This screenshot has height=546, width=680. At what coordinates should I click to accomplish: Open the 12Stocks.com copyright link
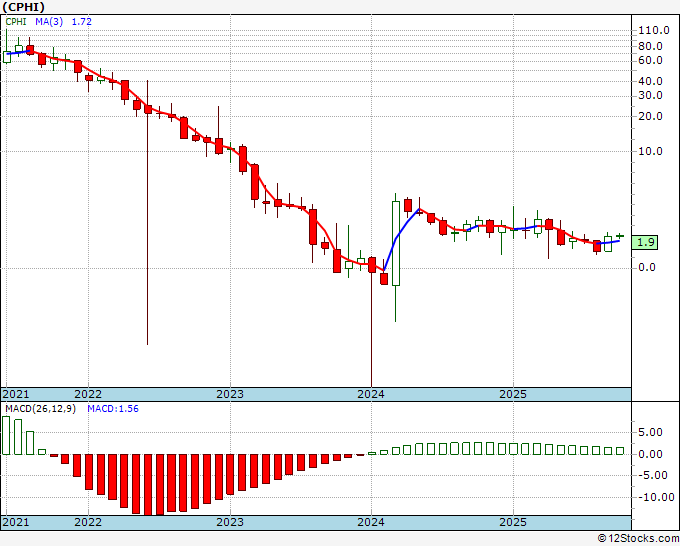[638, 539]
